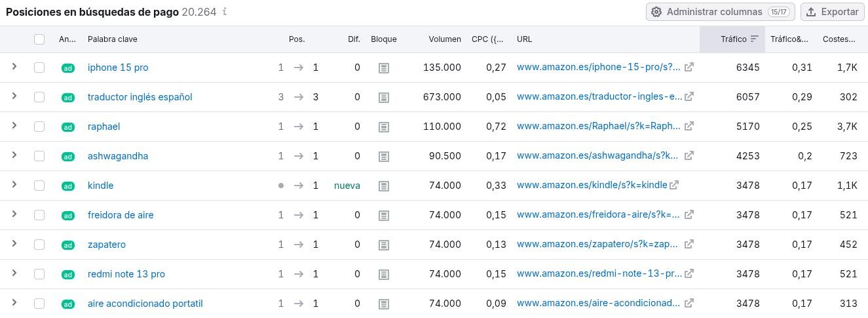The height and width of the screenshot is (318, 868).
Task: Expand the iphone 15 pro row
Action: [14, 67]
